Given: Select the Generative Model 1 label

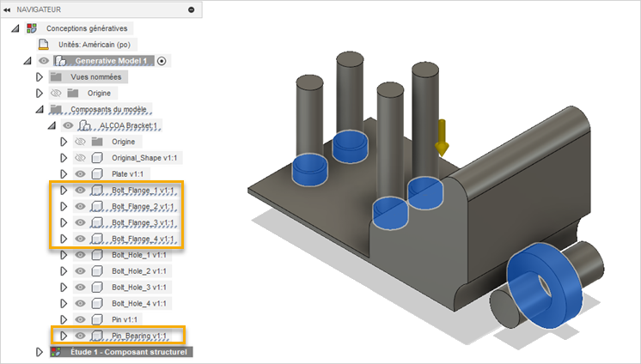Looking at the screenshot, I should [x=111, y=61].
